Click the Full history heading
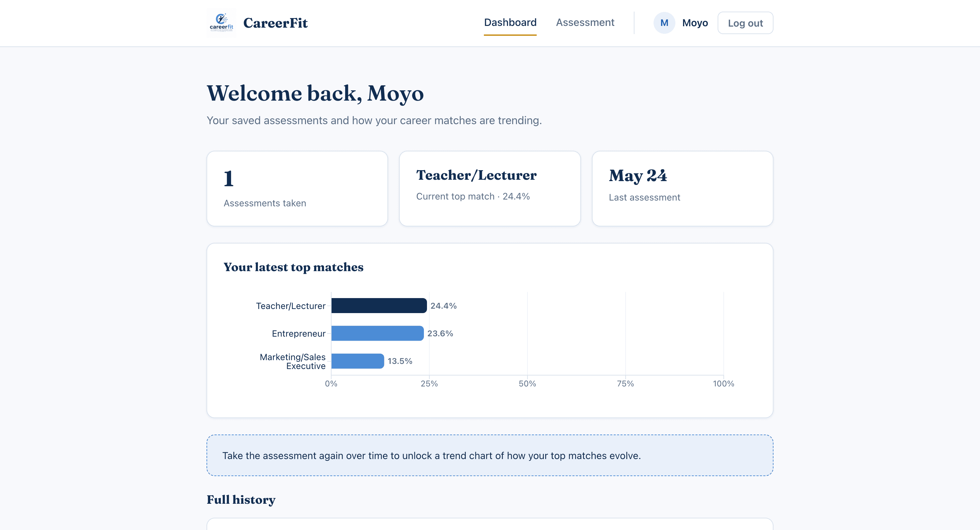980x530 pixels. pos(241,500)
